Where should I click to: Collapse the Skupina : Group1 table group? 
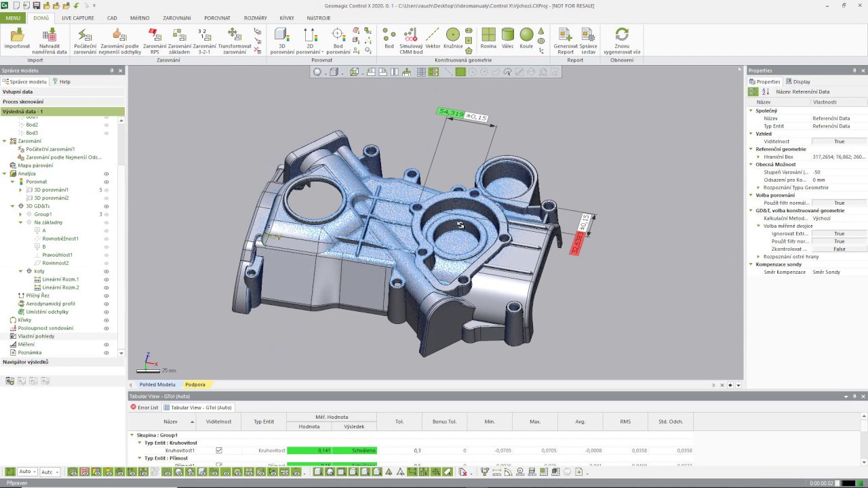pyautogui.click(x=132, y=435)
